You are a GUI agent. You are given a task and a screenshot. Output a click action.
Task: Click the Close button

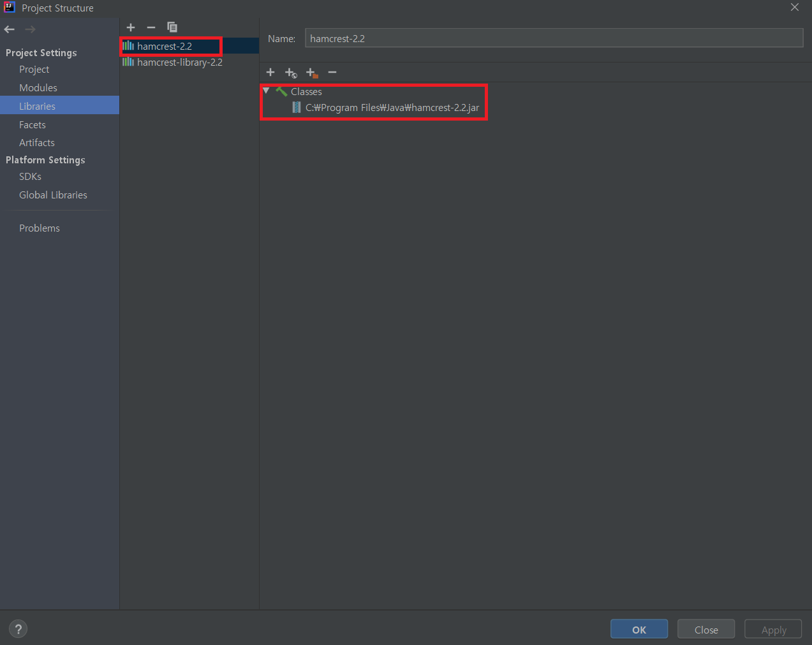click(706, 629)
